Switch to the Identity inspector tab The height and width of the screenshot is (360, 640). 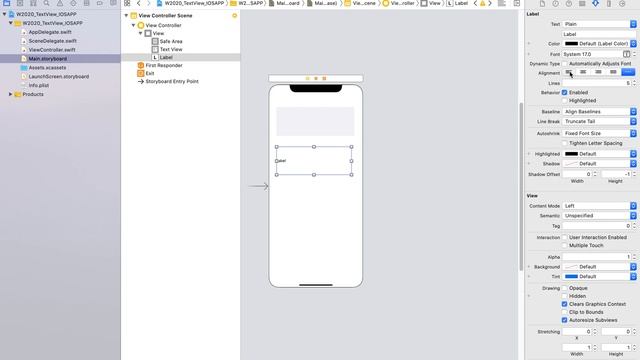coord(582,3)
